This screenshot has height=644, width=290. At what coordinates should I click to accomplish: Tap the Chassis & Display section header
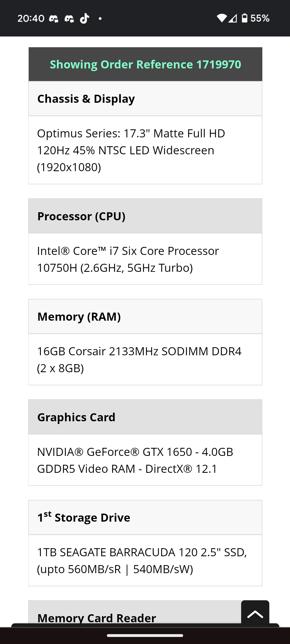[145, 99]
